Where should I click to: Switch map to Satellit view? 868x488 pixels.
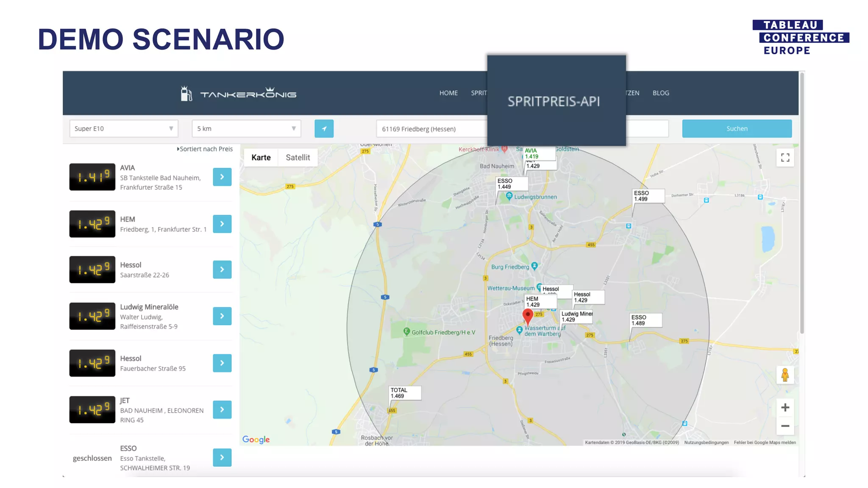pyautogui.click(x=298, y=158)
